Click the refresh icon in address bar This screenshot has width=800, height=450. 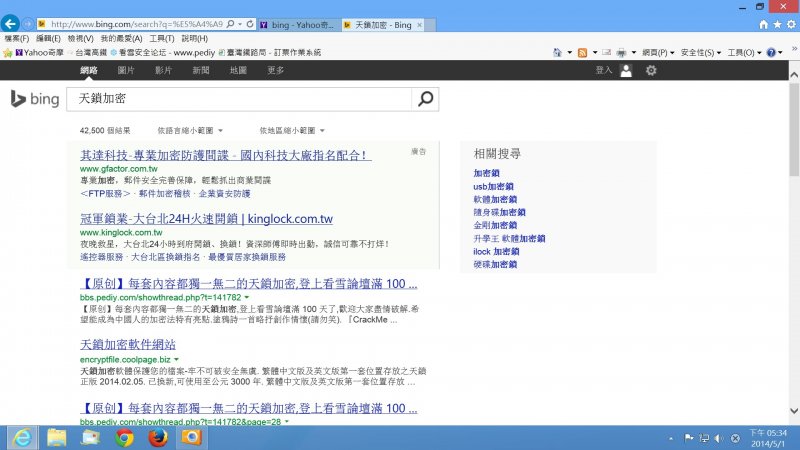(x=250, y=24)
